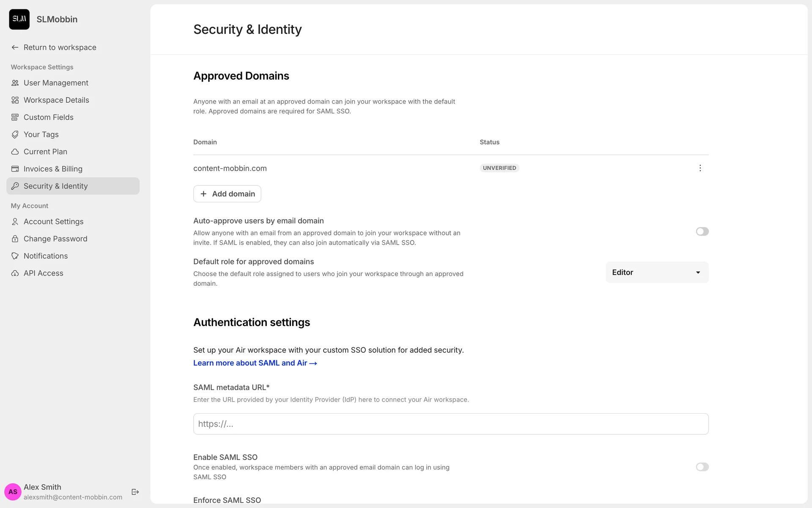
Task: Click the UNVERIFIED status badge
Action: [499, 168]
